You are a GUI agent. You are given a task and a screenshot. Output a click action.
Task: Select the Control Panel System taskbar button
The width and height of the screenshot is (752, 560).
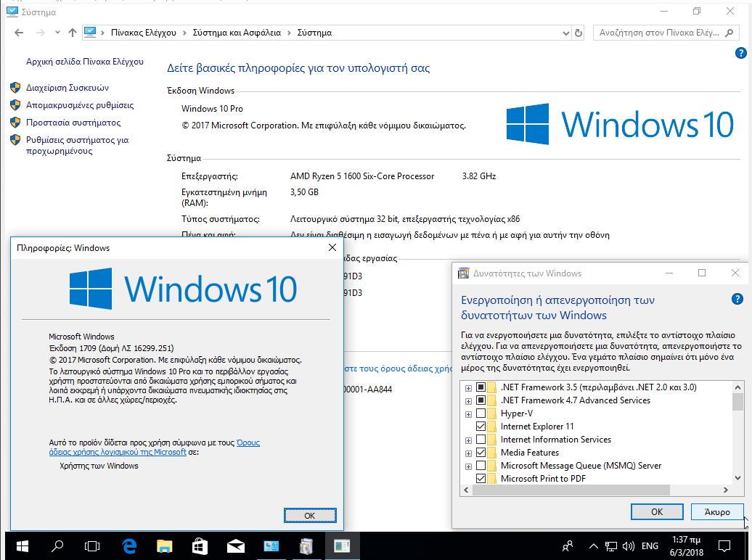click(x=271, y=546)
